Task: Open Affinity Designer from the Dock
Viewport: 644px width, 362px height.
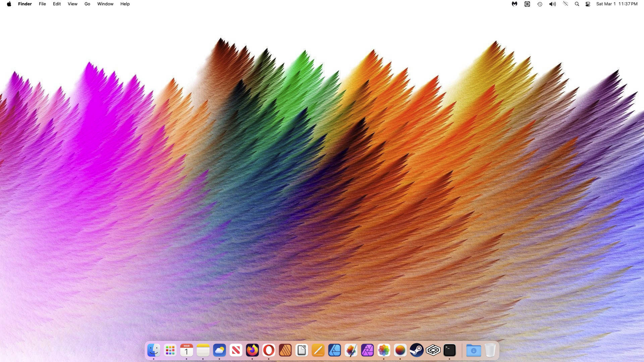Action: point(334,351)
